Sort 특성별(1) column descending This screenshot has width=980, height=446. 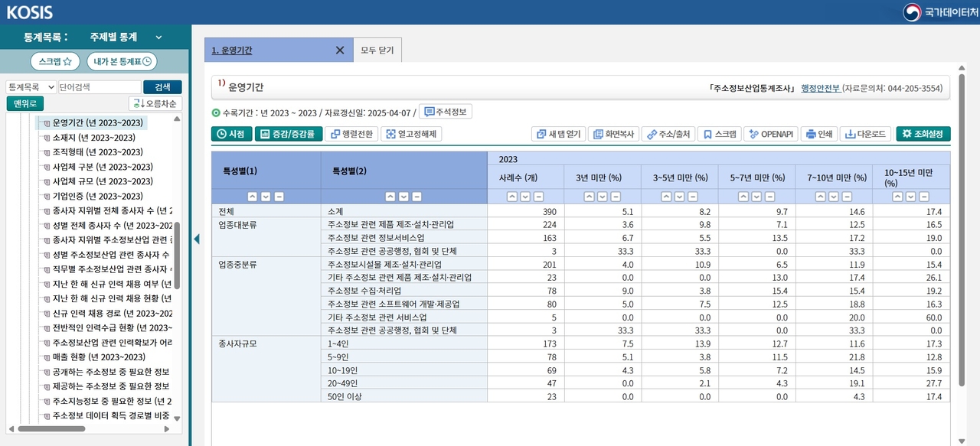(x=266, y=197)
